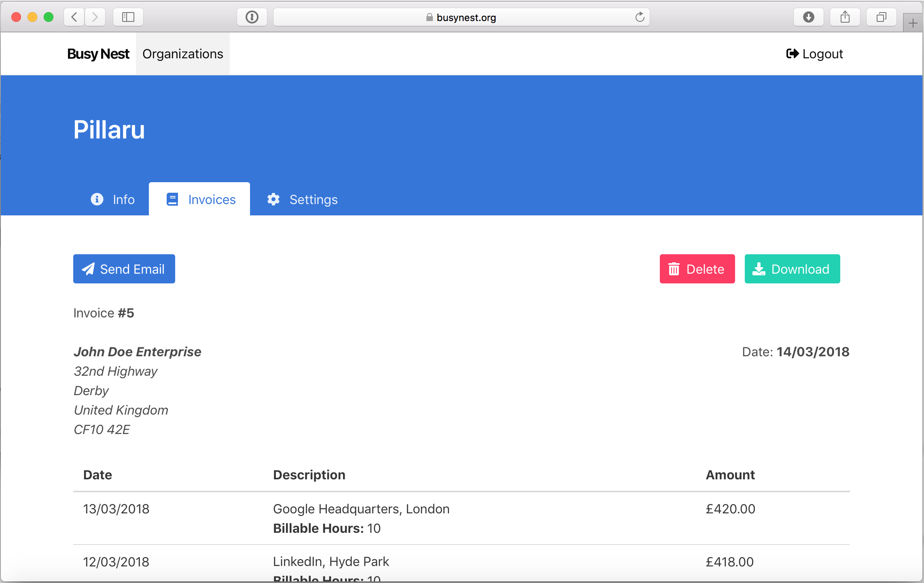Click the invoice date 14/03/2018
The image size is (924, 583).
coord(813,352)
